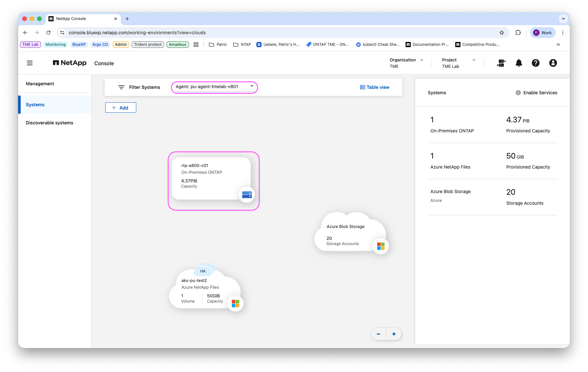Viewport: 588px width, 372px height.
Task: Open the Trident protect bookmark
Action: [148, 45]
